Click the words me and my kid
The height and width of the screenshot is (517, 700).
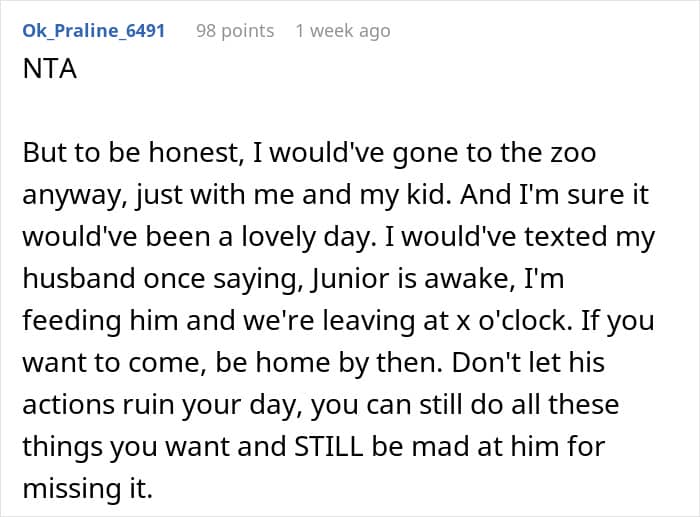(x=353, y=195)
